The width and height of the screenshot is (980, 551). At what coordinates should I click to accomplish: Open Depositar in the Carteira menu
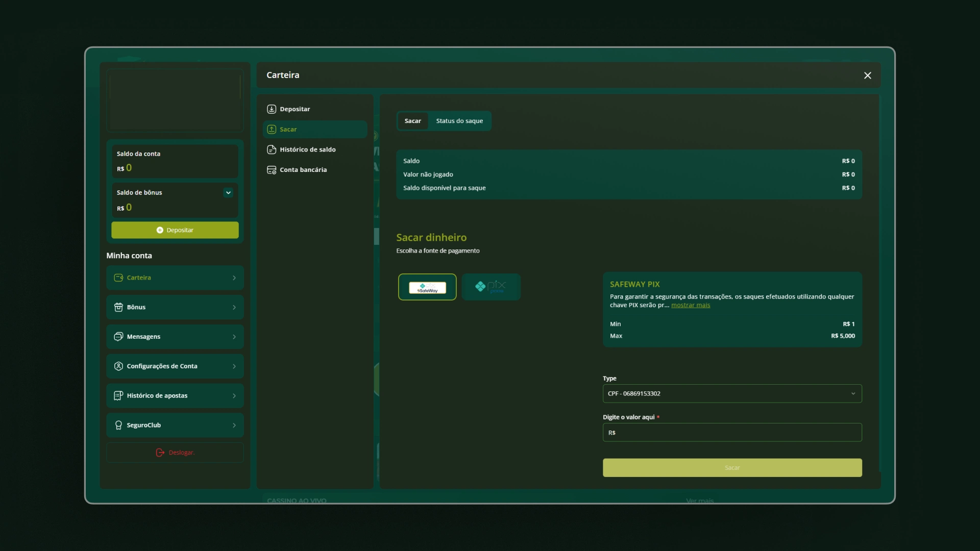click(x=315, y=109)
